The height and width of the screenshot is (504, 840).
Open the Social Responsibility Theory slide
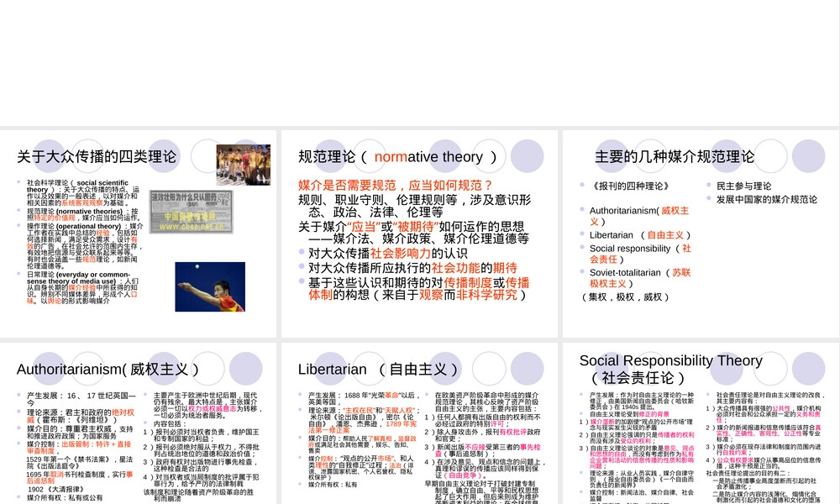(x=701, y=423)
